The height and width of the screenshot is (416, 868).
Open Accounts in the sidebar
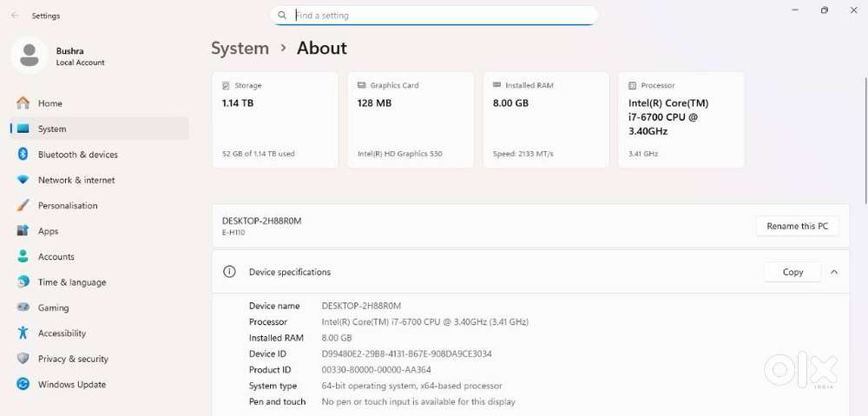(x=56, y=257)
